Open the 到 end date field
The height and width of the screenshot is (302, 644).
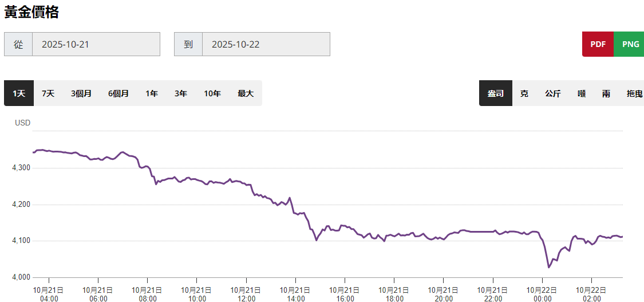click(266, 44)
